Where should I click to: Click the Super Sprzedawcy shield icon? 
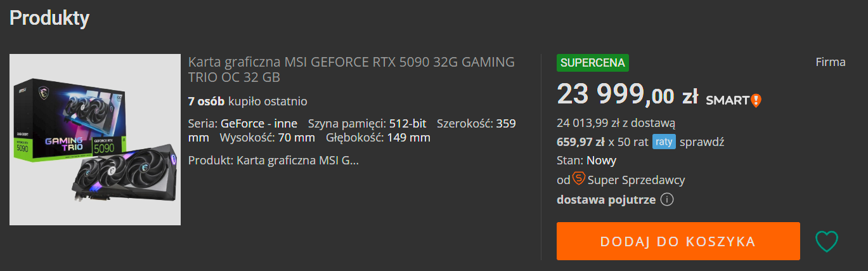click(578, 179)
